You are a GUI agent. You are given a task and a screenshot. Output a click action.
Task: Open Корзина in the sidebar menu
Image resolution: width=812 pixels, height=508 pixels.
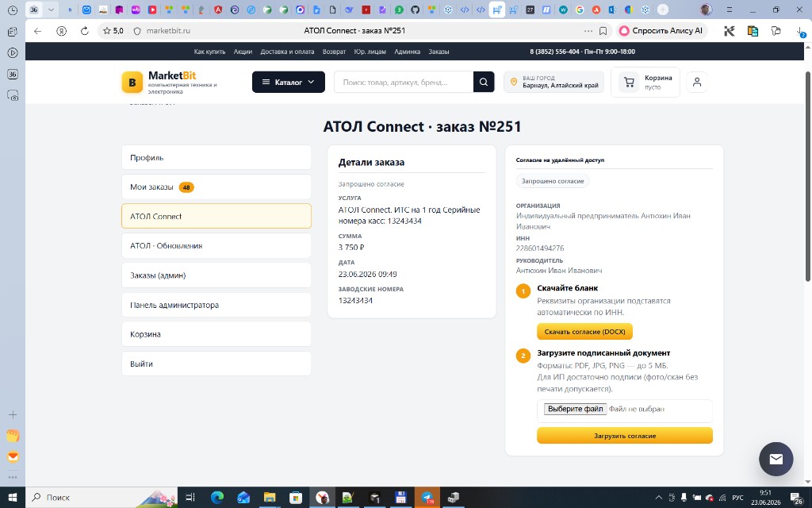216,334
